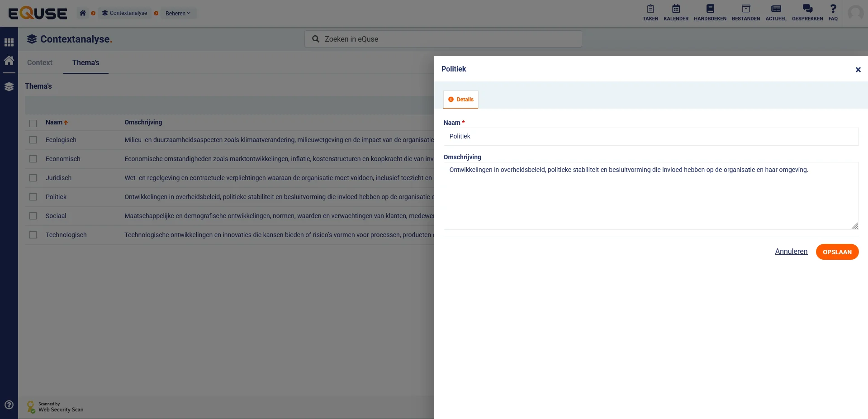Screen dimensions: 868x419
Task: Click the Annuleren link
Action: pos(791,252)
